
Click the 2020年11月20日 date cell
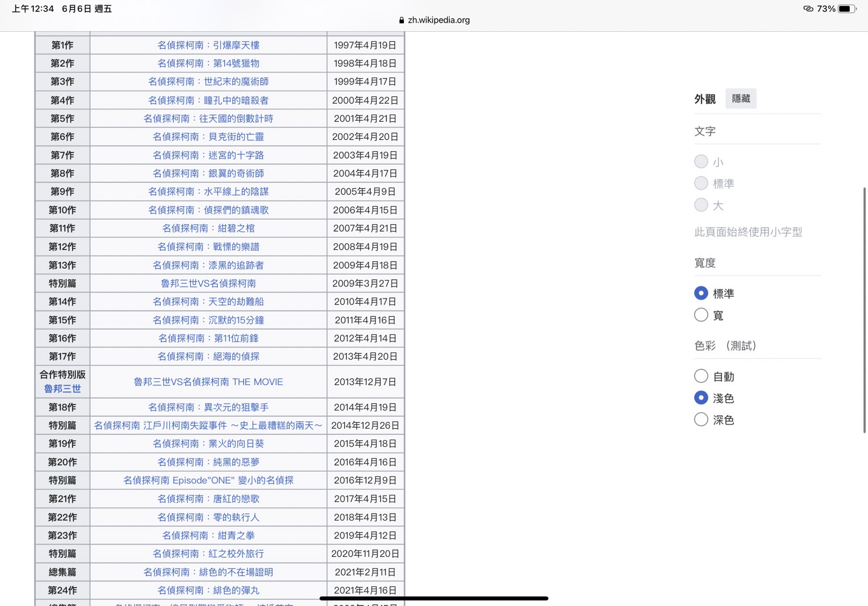tap(365, 553)
